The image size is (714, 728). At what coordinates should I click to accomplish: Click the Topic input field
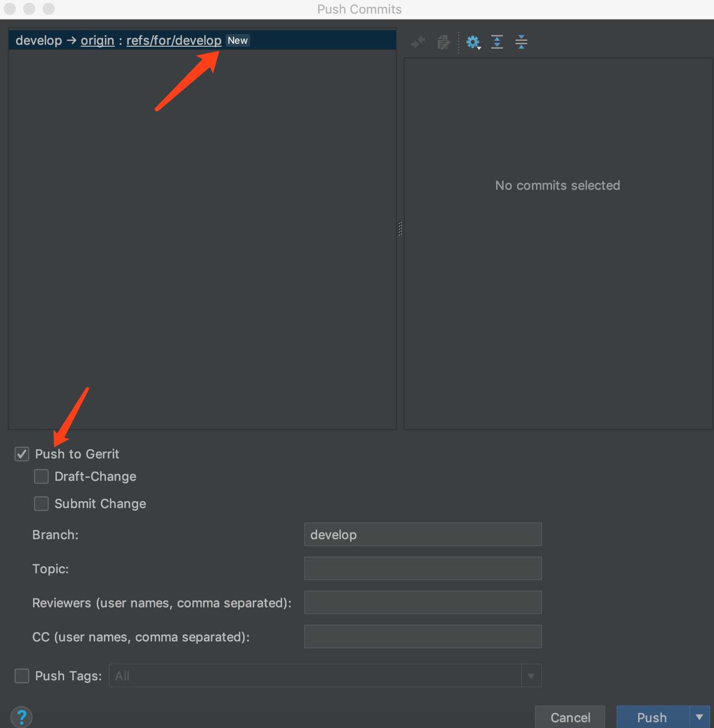[423, 568]
